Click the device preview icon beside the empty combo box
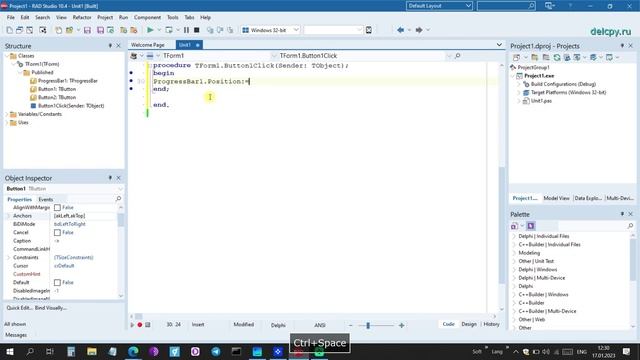 (369, 30)
